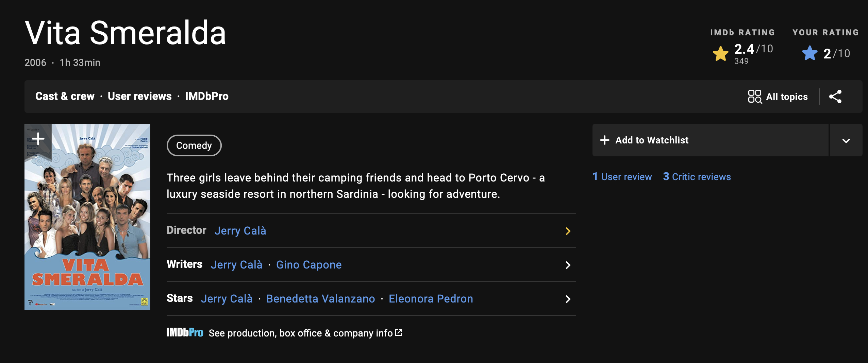Open the IMDbPro nav link
This screenshot has width=868, height=363.
pyautogui.click(x=207, y=96)
